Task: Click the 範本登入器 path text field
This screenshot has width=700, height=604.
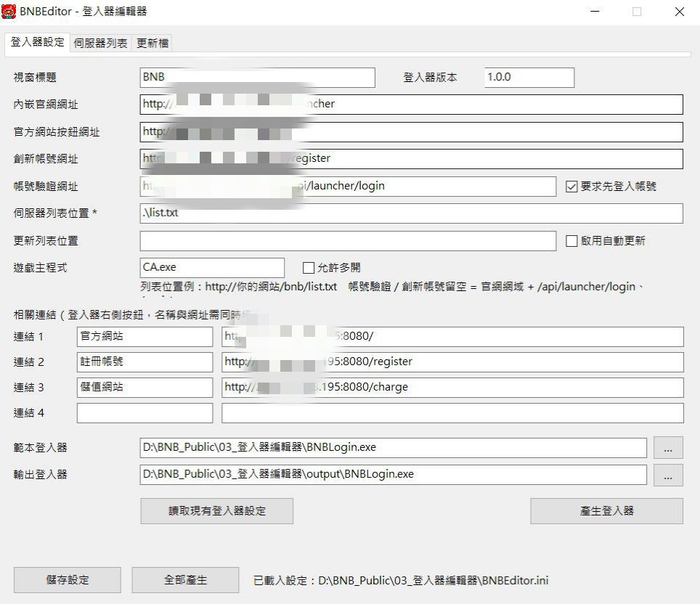Action: (x=394, y=448)
